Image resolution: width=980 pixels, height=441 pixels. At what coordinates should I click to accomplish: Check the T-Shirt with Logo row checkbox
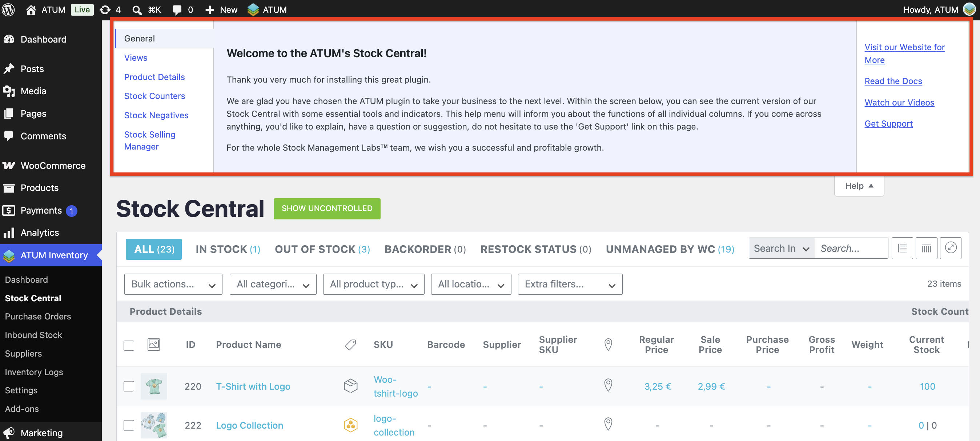click(129, 386)
